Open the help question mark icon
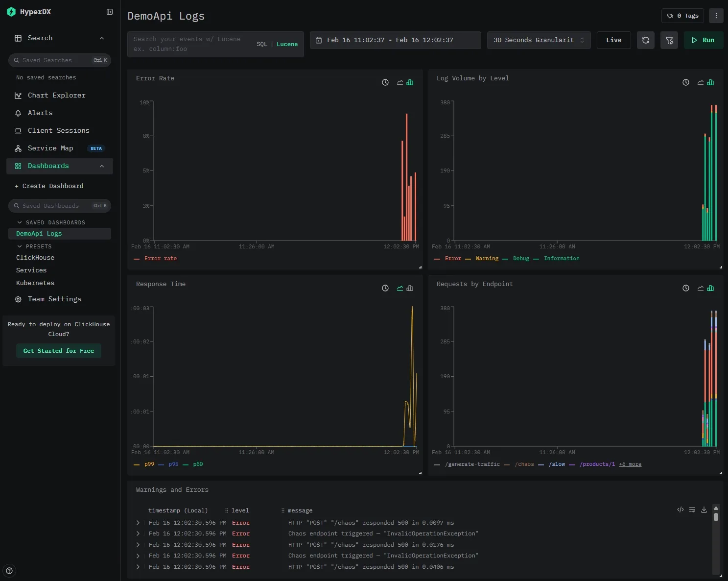 click(9, 570)
